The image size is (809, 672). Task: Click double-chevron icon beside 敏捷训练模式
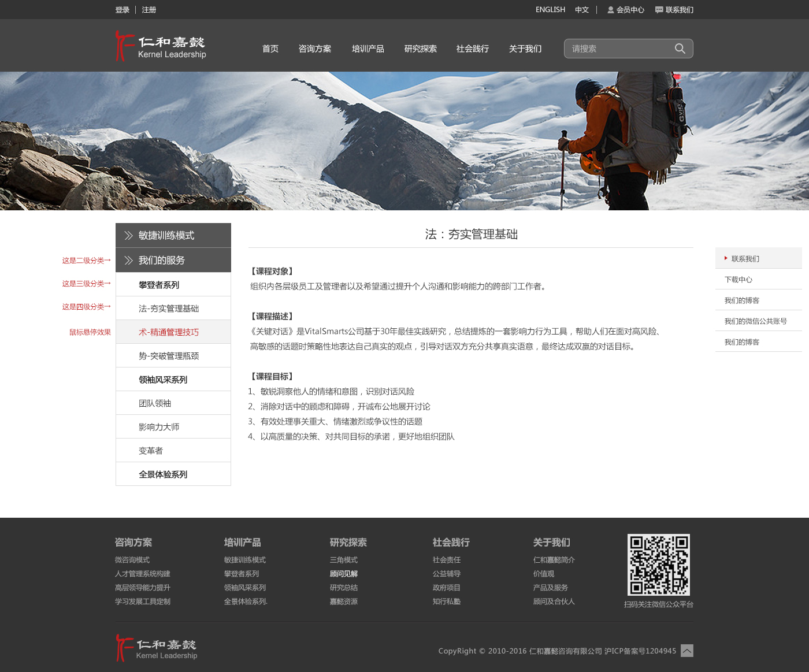click(x=129, y=236)
